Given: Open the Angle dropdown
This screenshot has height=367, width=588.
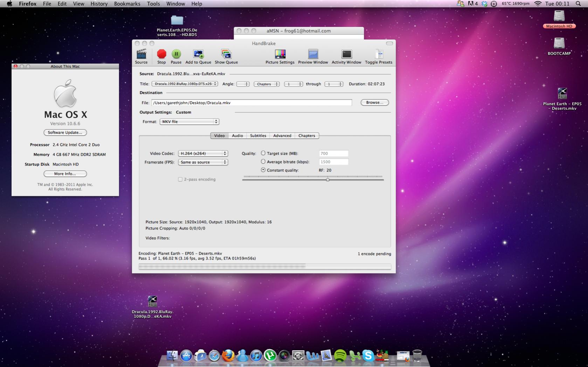Looking at the screenshot, I should point(243,84).
